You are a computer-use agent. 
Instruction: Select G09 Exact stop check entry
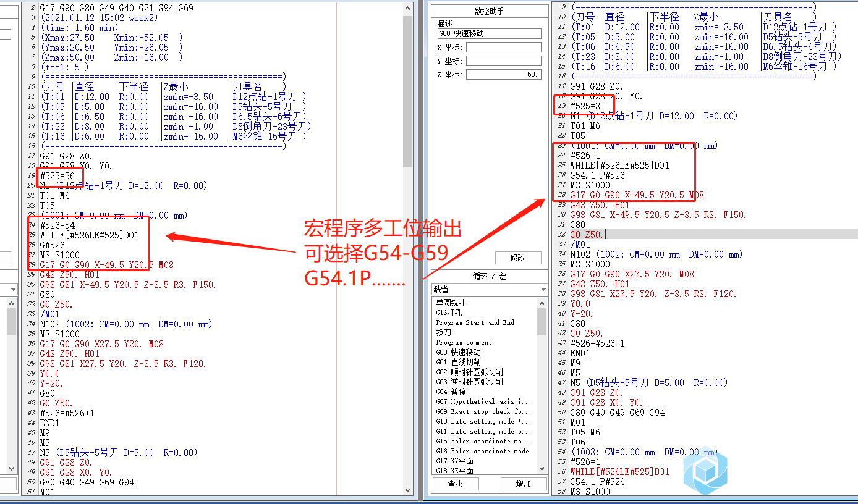pos(483,411)
